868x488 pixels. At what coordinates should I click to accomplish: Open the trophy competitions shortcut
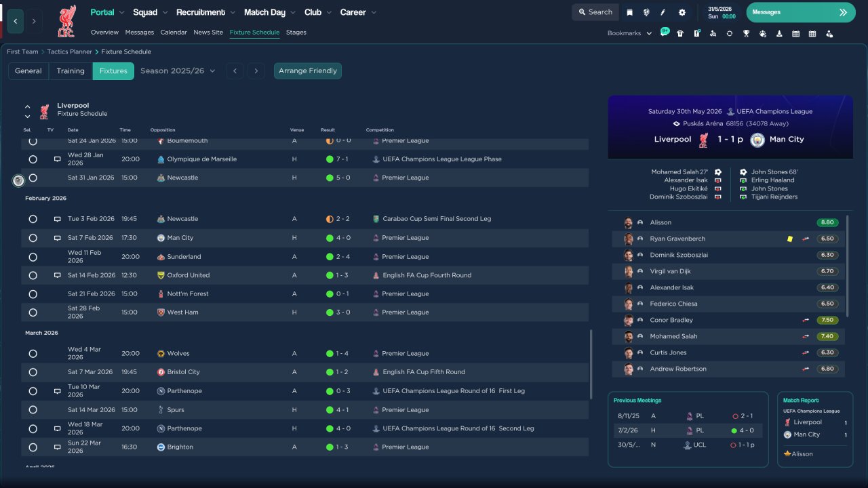tap(746, 33)
